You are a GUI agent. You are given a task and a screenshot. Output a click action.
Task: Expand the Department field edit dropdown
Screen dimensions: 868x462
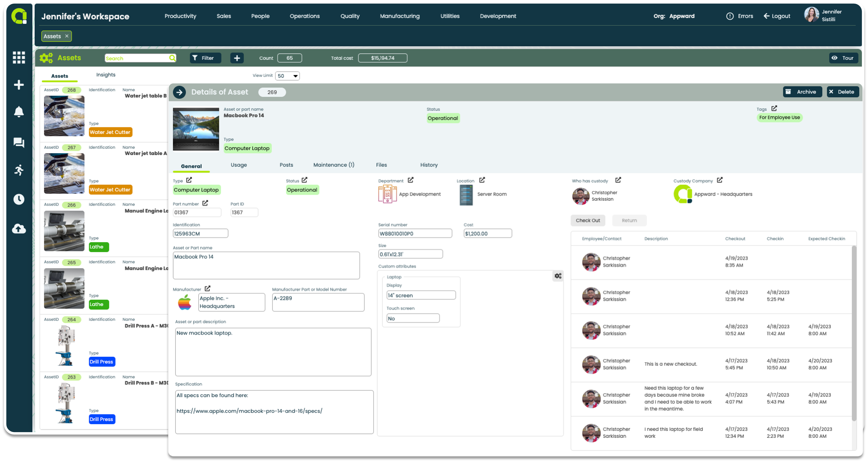[x=410, y=180]
